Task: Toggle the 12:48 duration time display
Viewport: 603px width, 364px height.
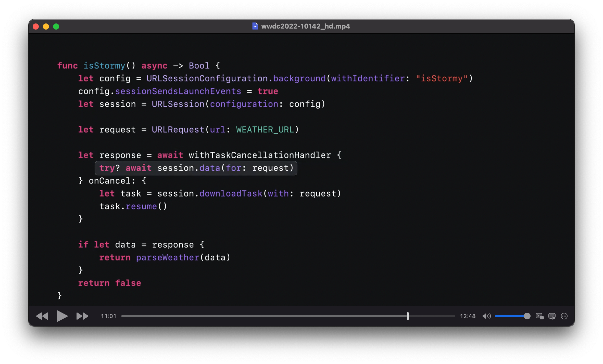Action: click(468, 316)
